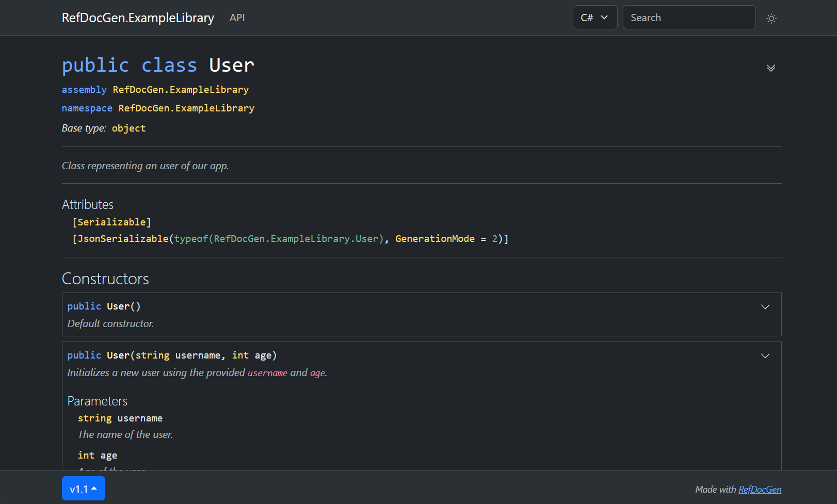The image size is (837, 504).
Task: Go to RefDocGen.ExampleLibrary home title
Action: coord(138,18)
